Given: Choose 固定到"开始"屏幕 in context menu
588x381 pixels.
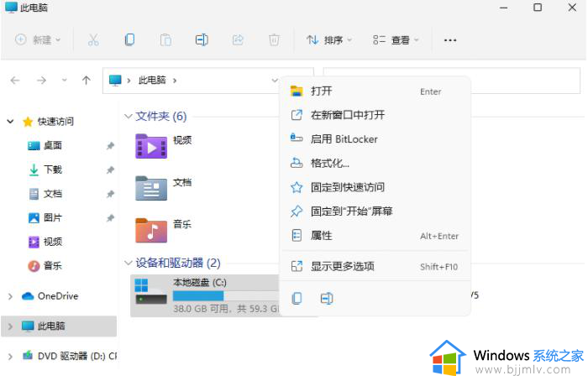Looking at the screenshot, I should coord(375,211).
